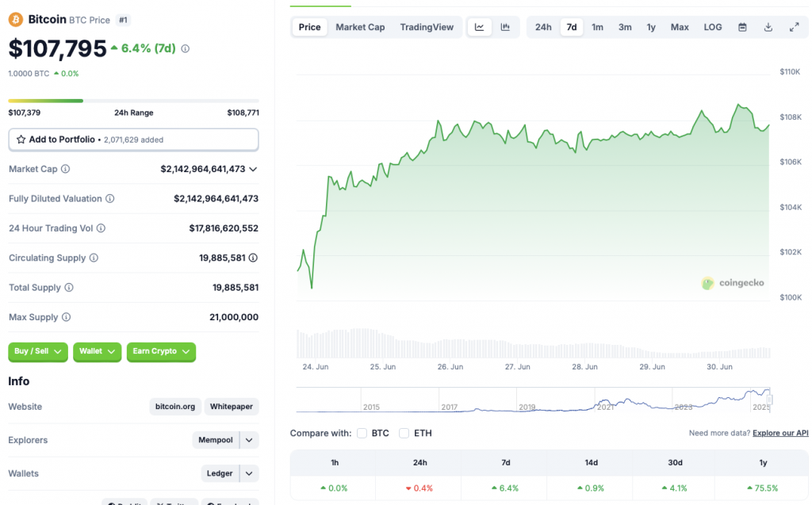This screenshot has height=505, width=812.
Task: Click the 21,000,000 max supply value
Action: click(234, 317)
